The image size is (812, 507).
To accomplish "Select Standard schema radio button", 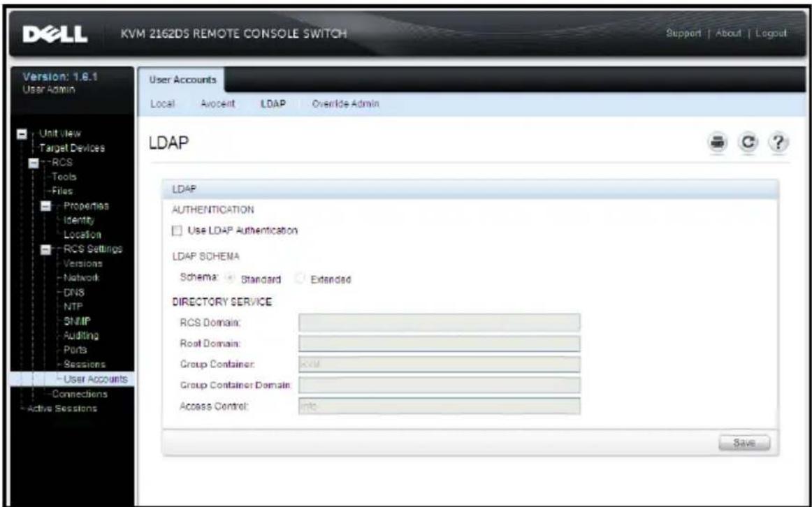I will [x=230, y=279].
